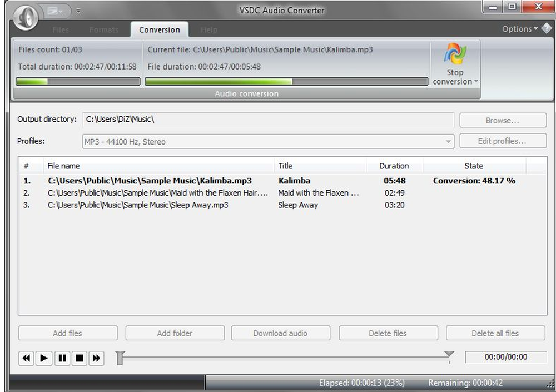
Task: Rewind playback to previous track
Action: pyautogui.click(x=26, y=358)
